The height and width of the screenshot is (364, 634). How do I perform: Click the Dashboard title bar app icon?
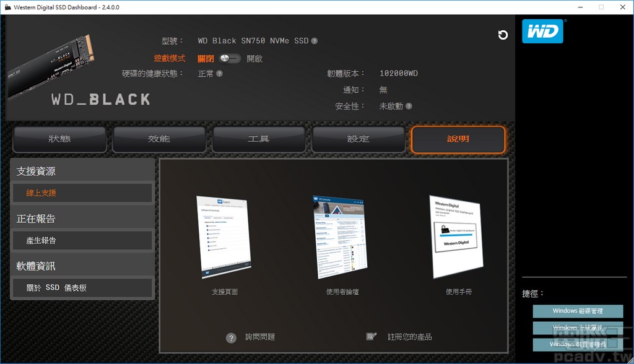click(x=7, y=7)
